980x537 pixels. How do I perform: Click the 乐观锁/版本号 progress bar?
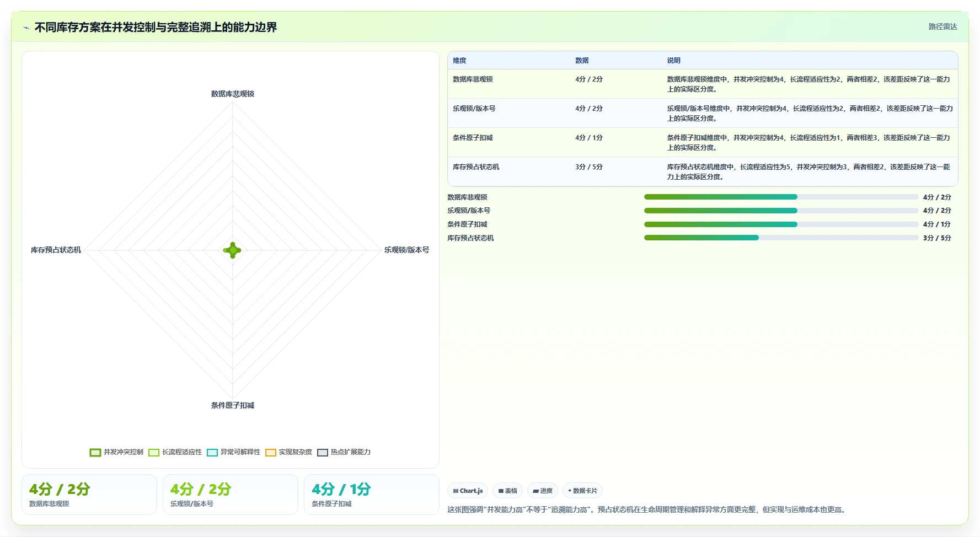(x=781, y=211)
